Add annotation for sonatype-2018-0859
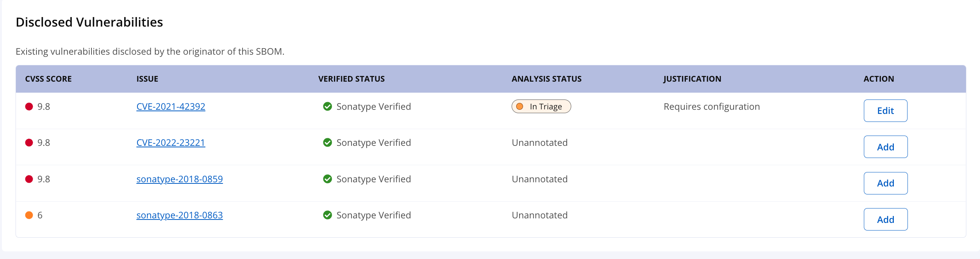Image resolution: width=980 pixels, height=259 pixels. pyautogui.click(x=885, y=183)
